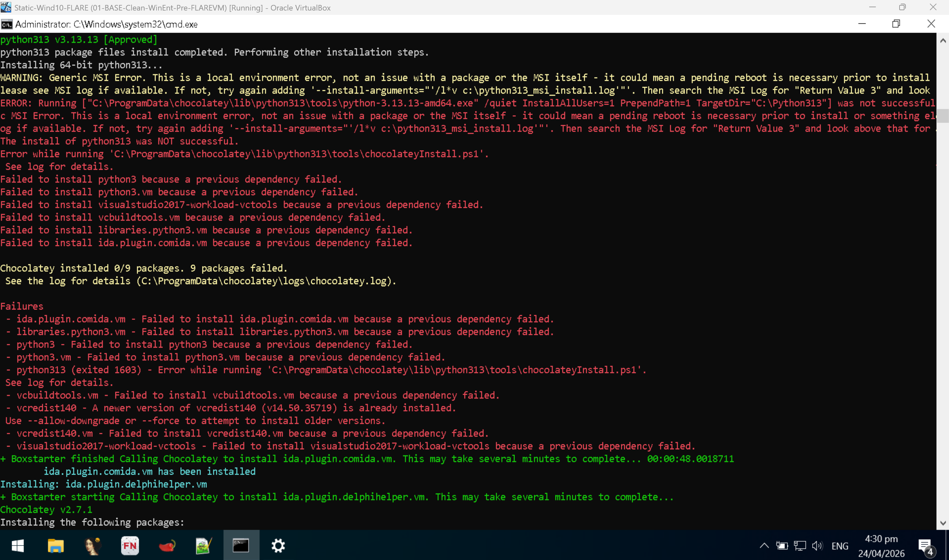The height and width of the screenshot is (560, 949).
Task: Open the red chili pepper app
Action: tap(167, 545)
